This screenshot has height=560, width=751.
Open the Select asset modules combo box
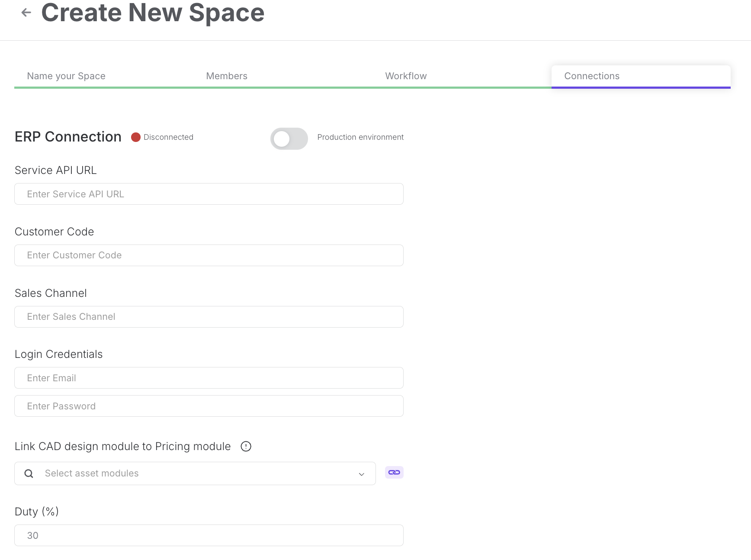coord(195,473)
